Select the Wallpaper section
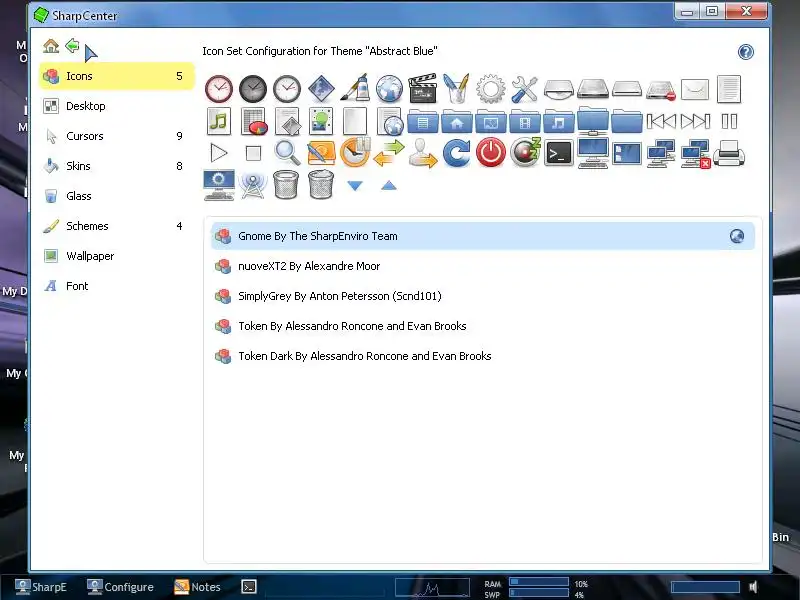 [117, 256]
